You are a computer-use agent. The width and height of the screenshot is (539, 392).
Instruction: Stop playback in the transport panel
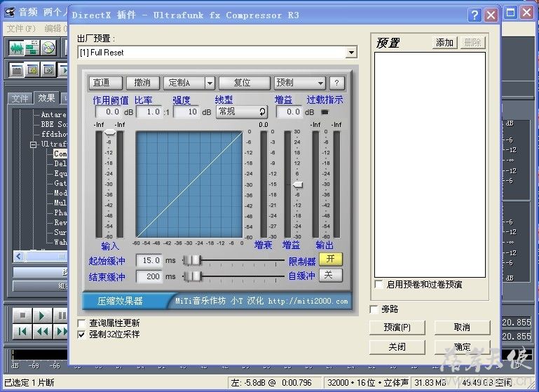pos(22,316)
